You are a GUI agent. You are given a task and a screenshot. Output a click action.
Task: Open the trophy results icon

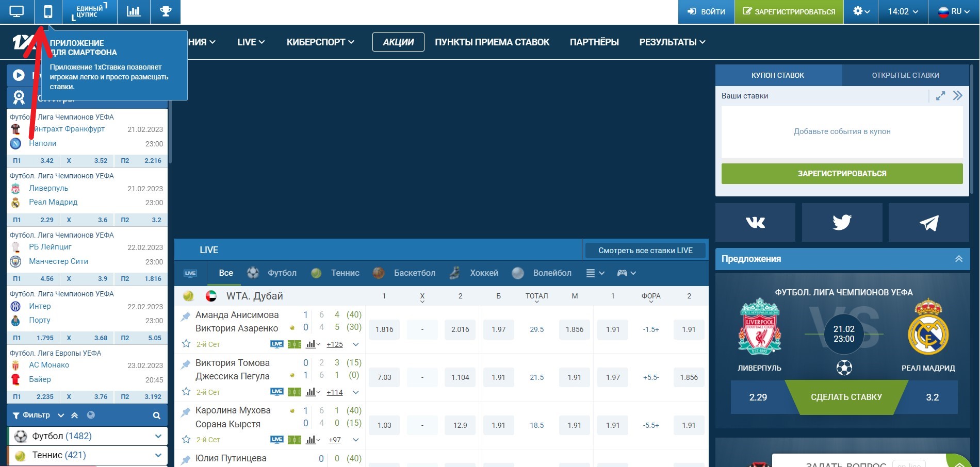[x=166, y=11]
